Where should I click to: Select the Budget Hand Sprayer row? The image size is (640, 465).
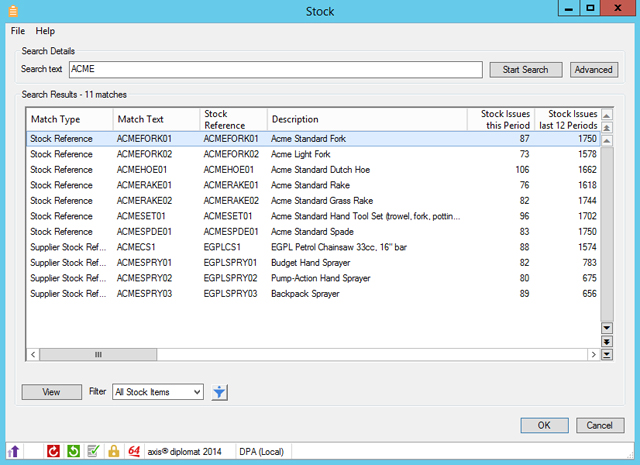(313, 263)
